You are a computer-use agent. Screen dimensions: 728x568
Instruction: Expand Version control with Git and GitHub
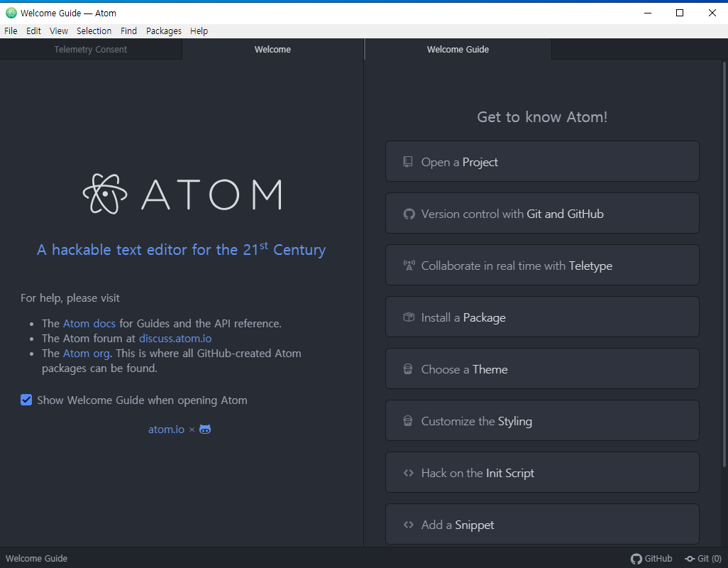coord(542,213)
